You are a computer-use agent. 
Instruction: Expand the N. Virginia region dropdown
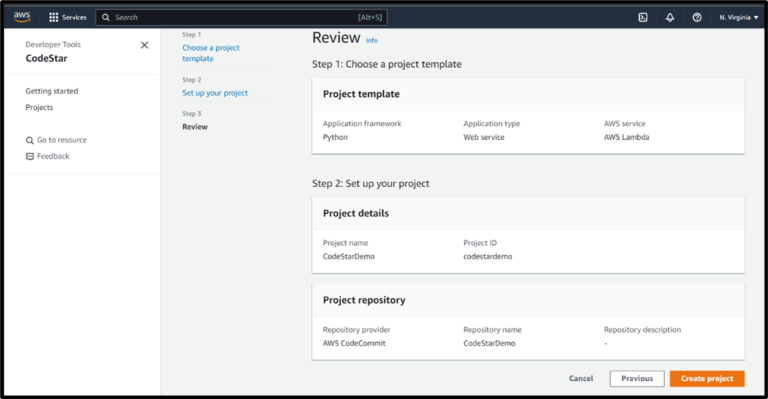(739, 17)
